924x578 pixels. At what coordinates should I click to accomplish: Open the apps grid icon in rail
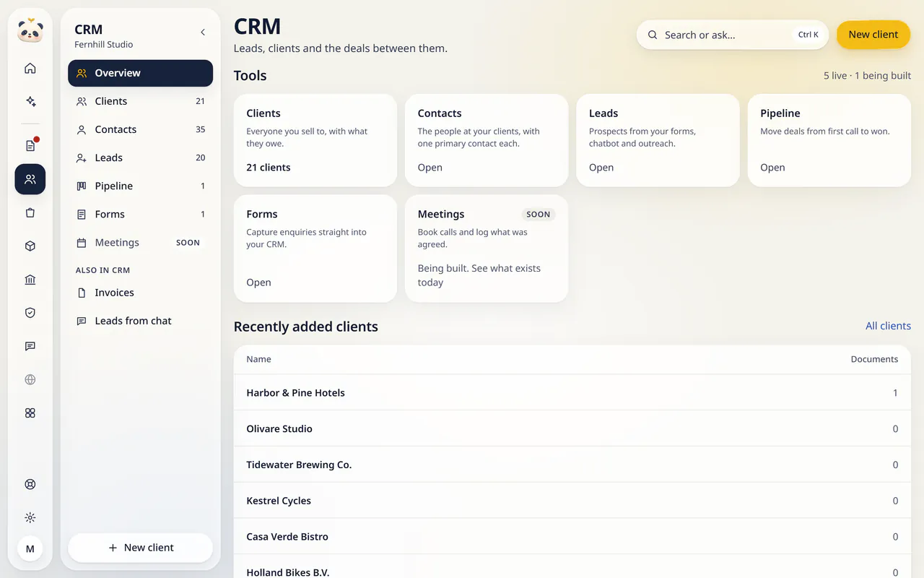pyautogui.click(x=30, y=413)
